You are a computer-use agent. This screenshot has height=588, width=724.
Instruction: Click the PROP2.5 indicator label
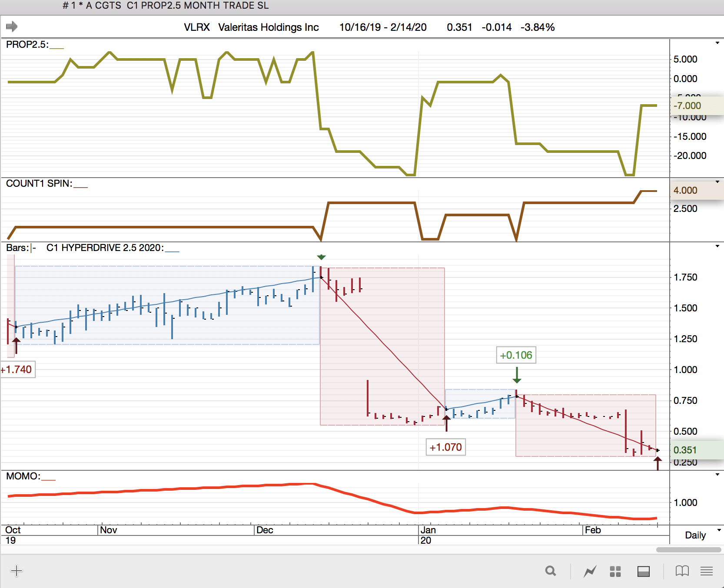pyautogui.click(x=27, y=44)
